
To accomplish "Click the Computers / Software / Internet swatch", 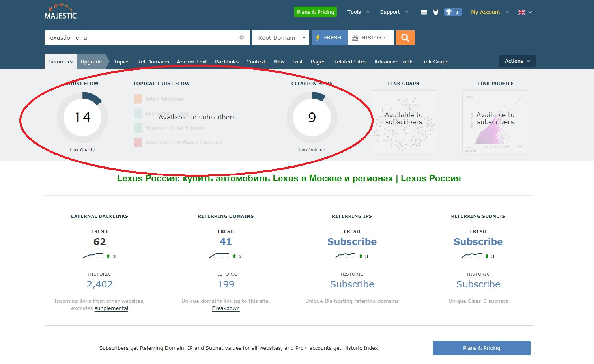I will pyautogui.click(x=138, y=142).
